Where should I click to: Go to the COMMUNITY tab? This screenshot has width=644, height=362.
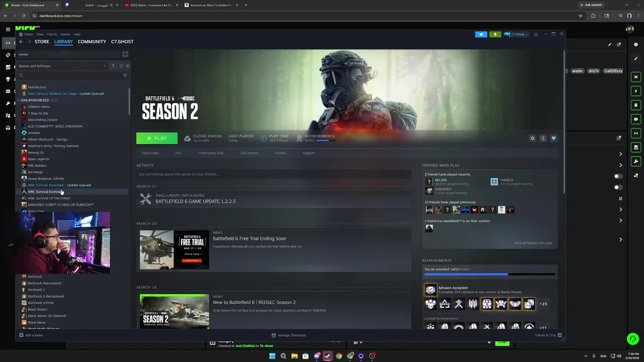[x=92, y=42]
